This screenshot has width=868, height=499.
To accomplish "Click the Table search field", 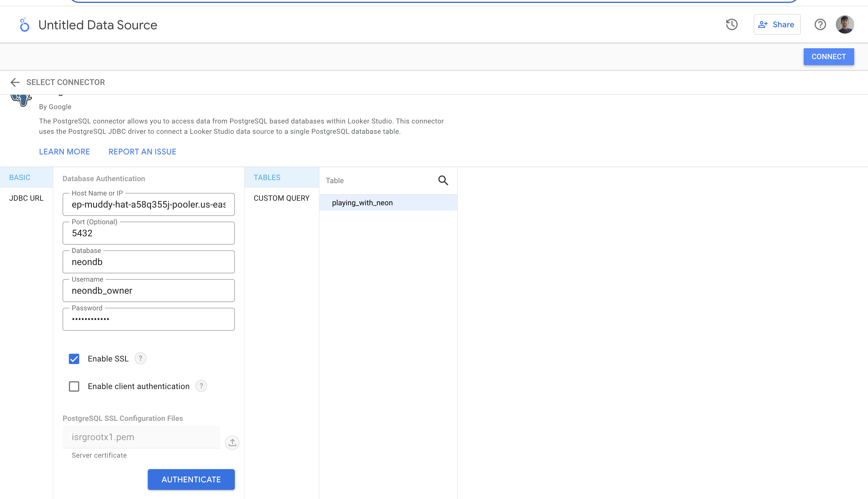I will (379, 181).
